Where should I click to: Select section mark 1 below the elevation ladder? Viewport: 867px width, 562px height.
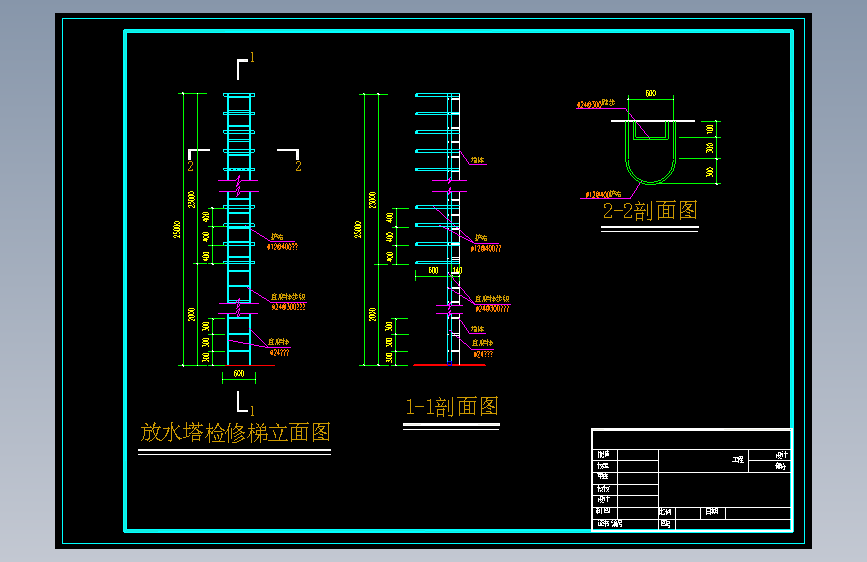coord(252,411)
